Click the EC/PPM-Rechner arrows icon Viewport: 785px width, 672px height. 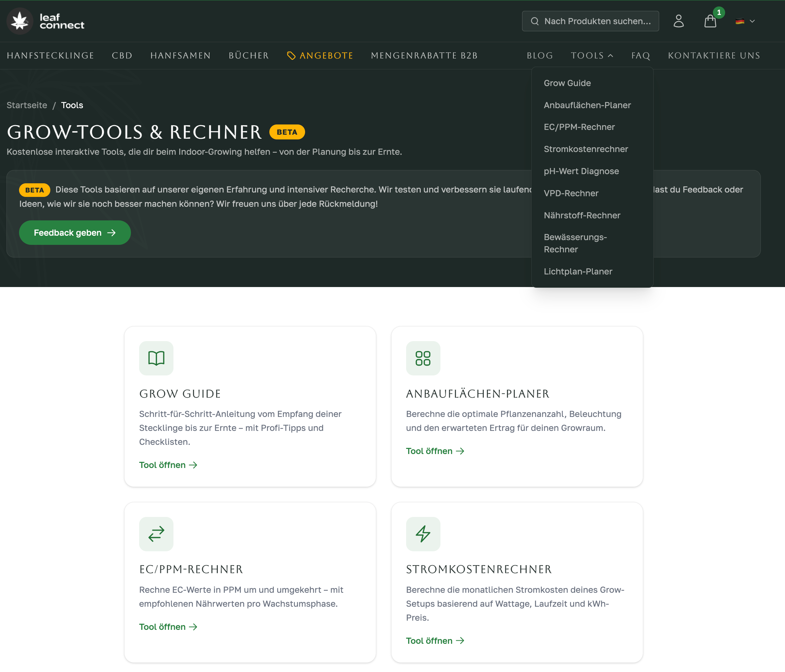(156, 534)
